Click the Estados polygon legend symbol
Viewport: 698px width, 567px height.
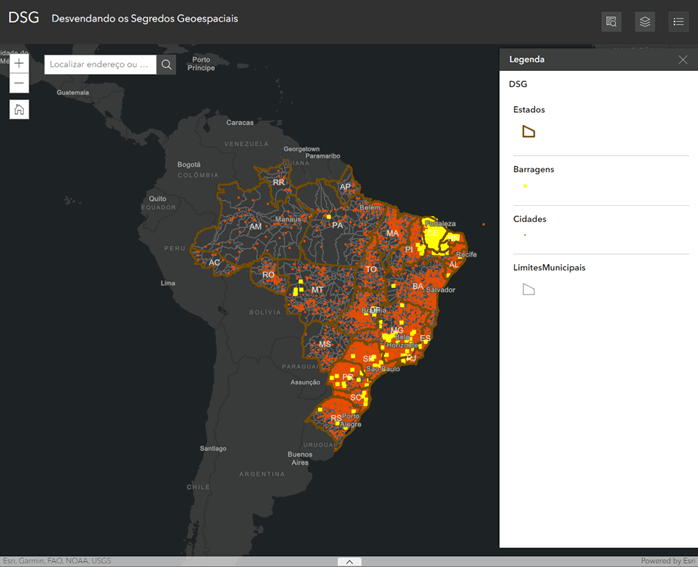point(529,132)
